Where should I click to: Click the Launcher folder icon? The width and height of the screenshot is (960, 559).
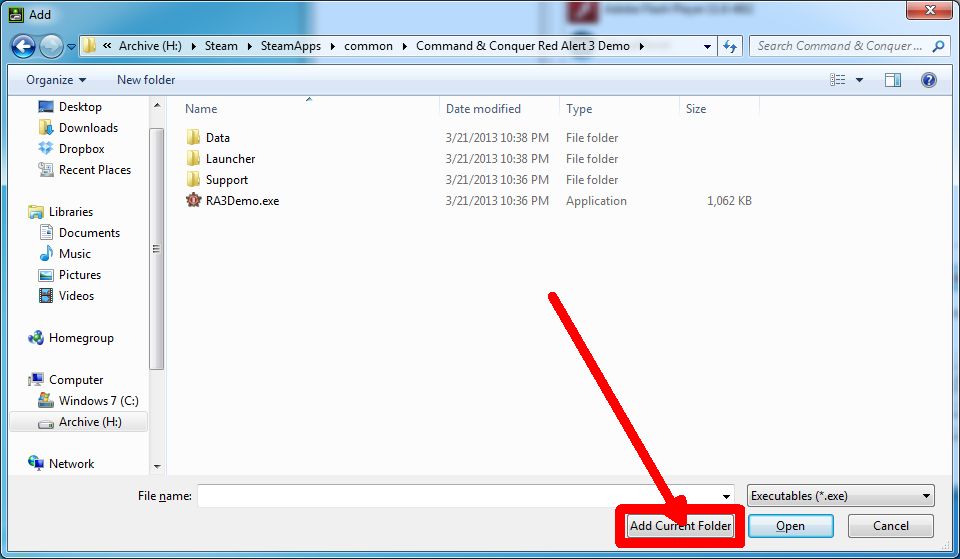tap(193, 159)
